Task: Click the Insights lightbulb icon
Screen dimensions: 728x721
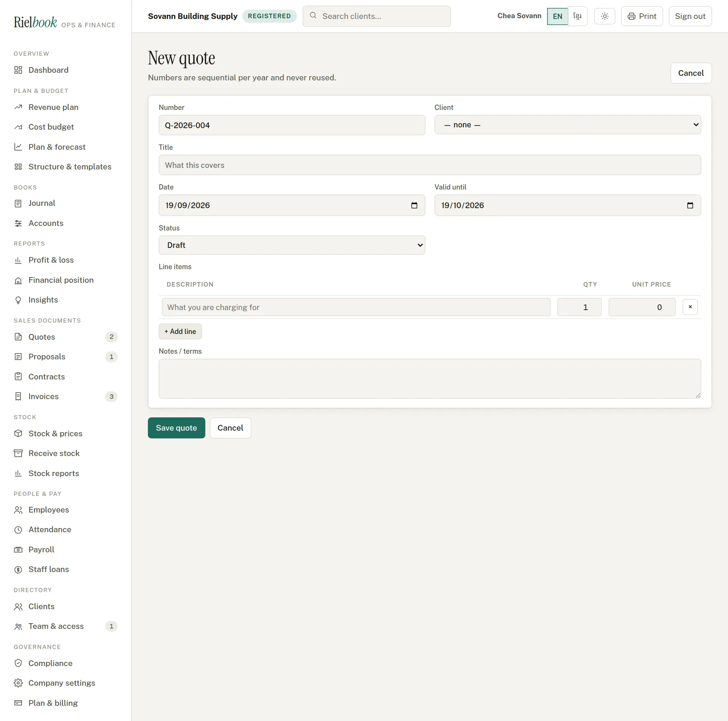Action: pos(18,300)
